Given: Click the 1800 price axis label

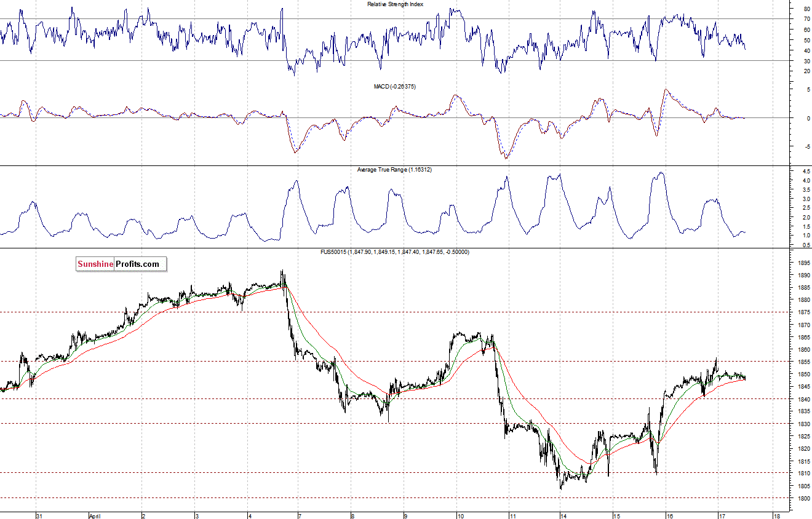Looking at the screenshot, I should (803, 498).
